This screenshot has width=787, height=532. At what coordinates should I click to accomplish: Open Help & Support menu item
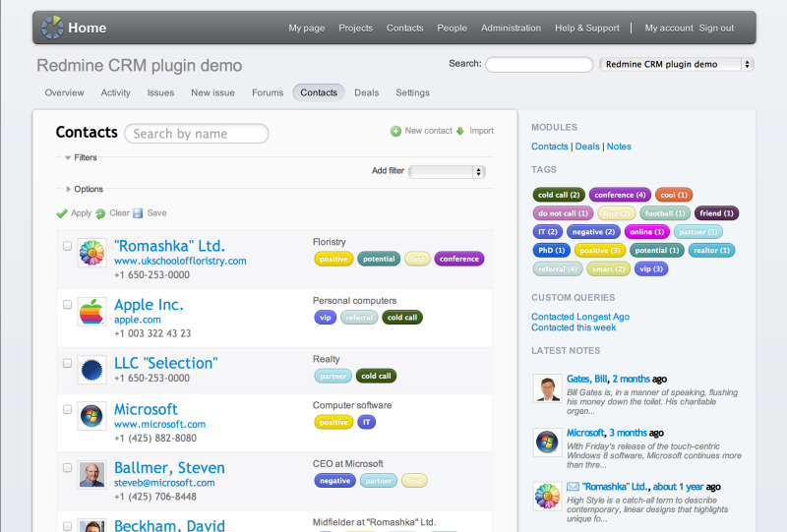[587, 29]
